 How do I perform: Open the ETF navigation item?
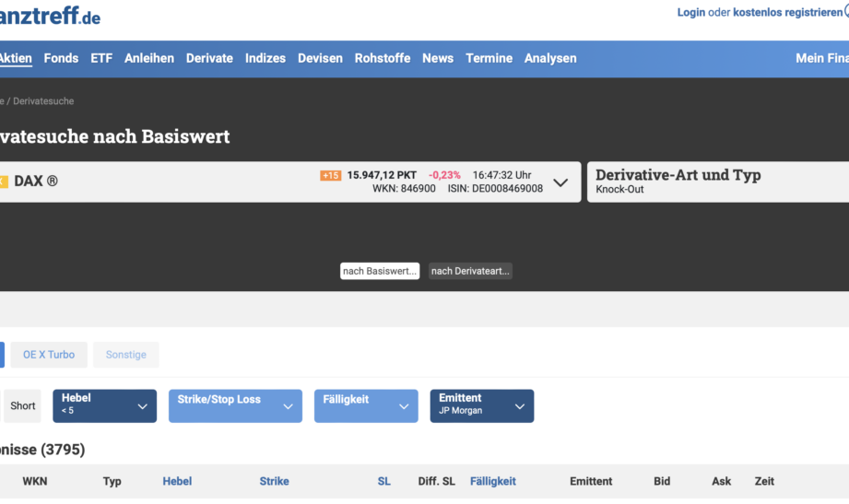click(x=101, y=58)
